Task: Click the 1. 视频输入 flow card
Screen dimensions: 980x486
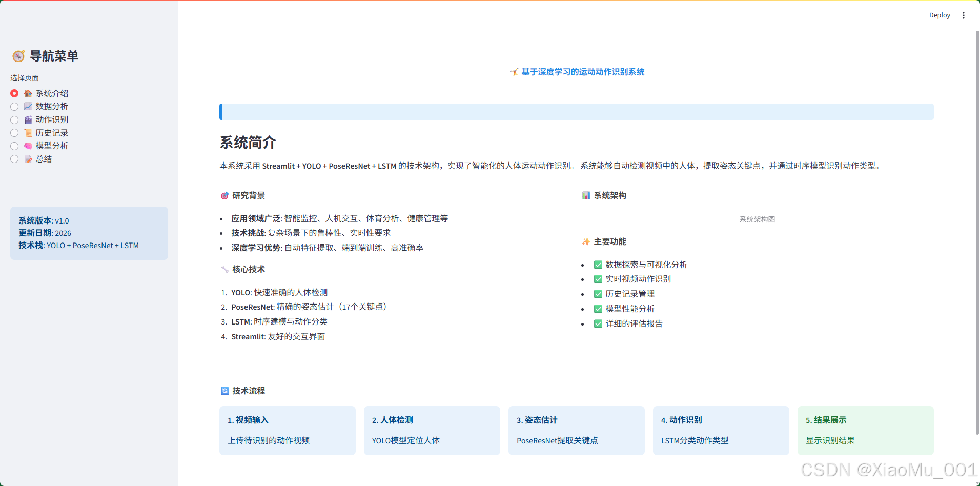Action: point(288,431)
